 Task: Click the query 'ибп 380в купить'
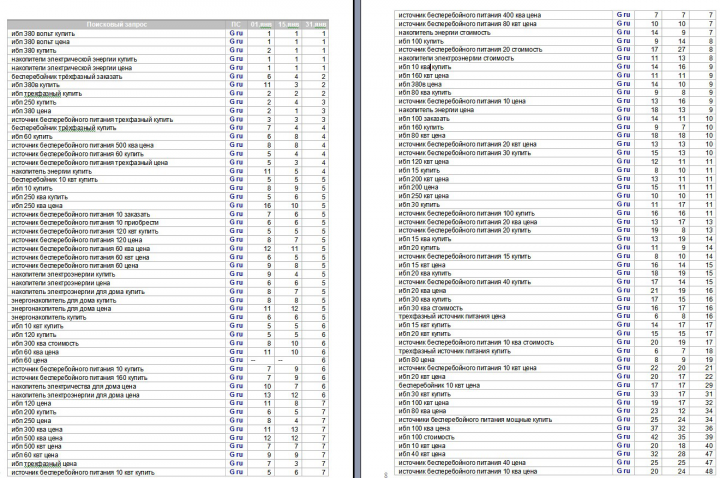35,85
